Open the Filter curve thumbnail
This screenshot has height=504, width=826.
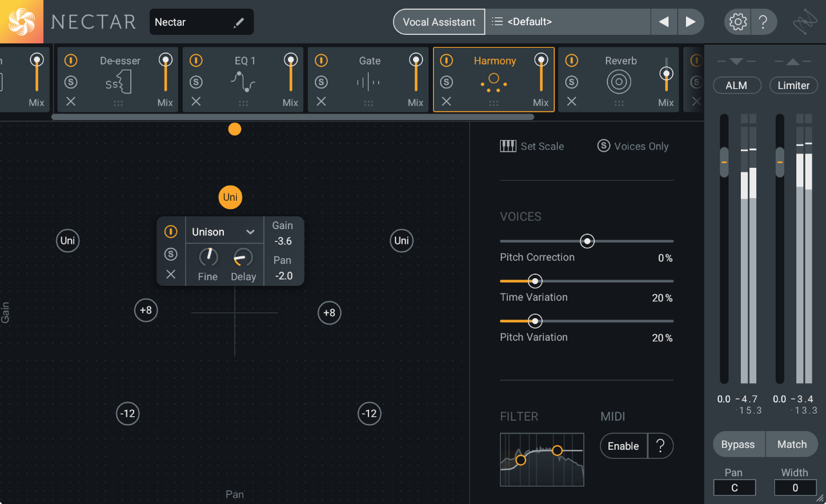coord(542,459)
